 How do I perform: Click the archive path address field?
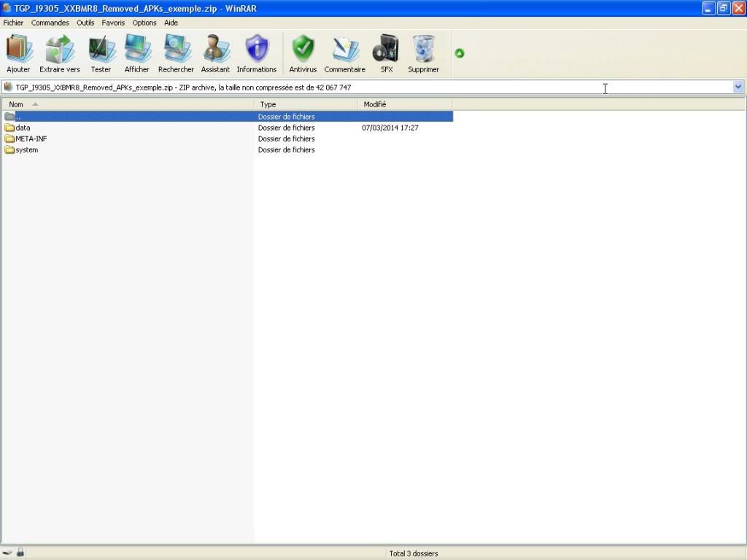click(x=373, y=87)
